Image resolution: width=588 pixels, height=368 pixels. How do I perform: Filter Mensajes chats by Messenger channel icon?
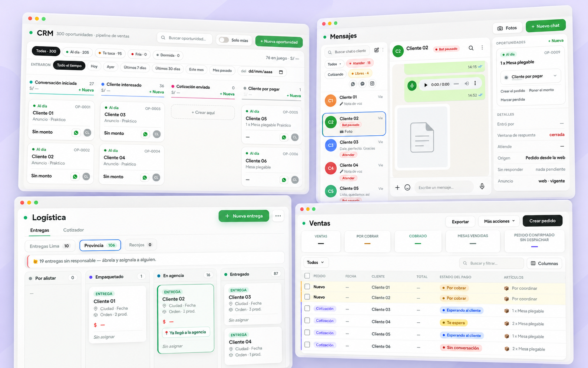[x=363, y=84]
